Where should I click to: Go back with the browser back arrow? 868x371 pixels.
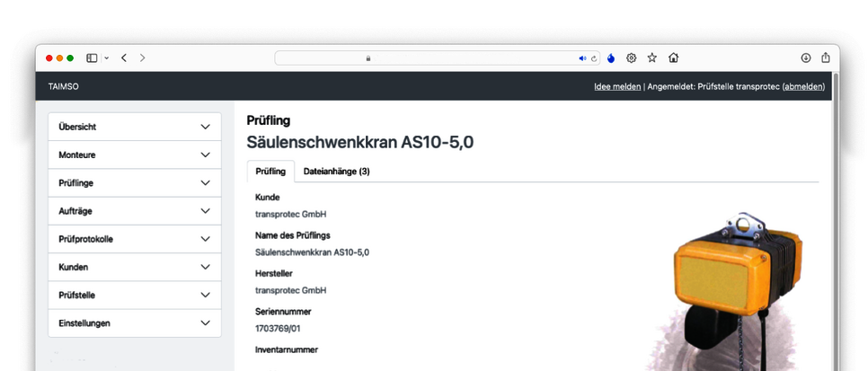pos(124,57)
